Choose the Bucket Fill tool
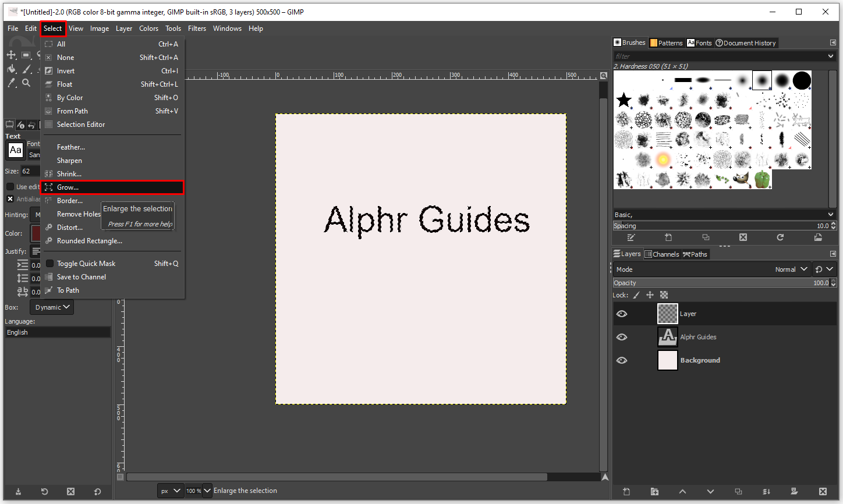This screenshot has width=843, height=504. pos(12,69)
